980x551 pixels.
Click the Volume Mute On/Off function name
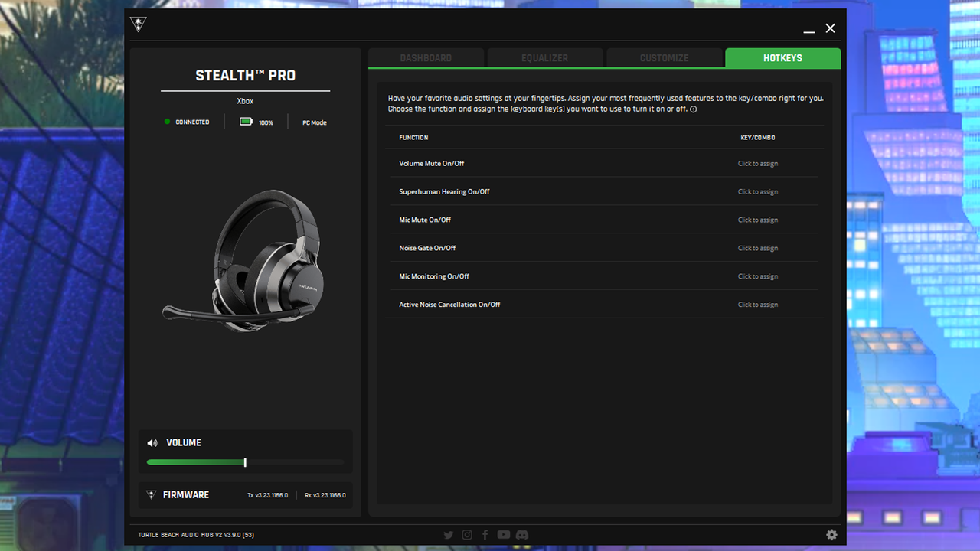[x=432, y=164]
